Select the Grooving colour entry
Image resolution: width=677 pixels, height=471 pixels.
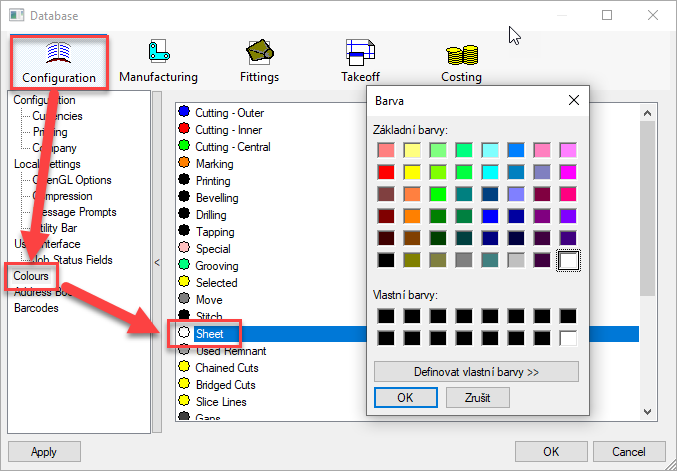click(x=216, y=266)
